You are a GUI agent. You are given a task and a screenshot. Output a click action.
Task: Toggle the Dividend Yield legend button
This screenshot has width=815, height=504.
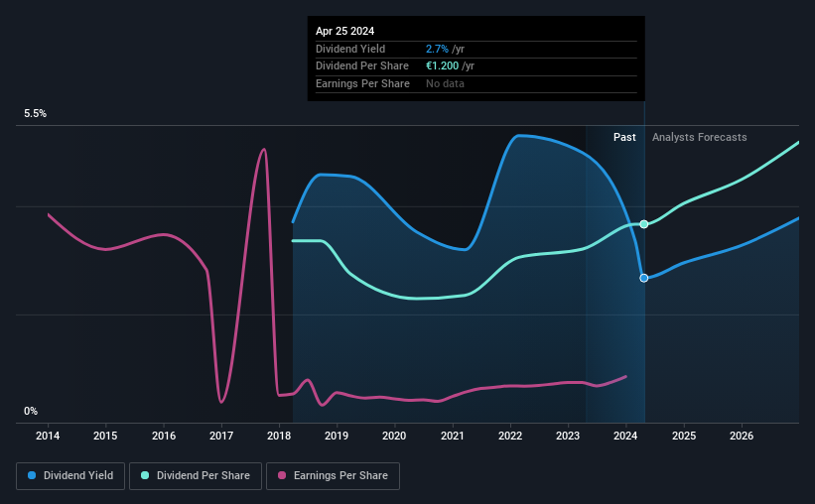click(x=70, y=476)
